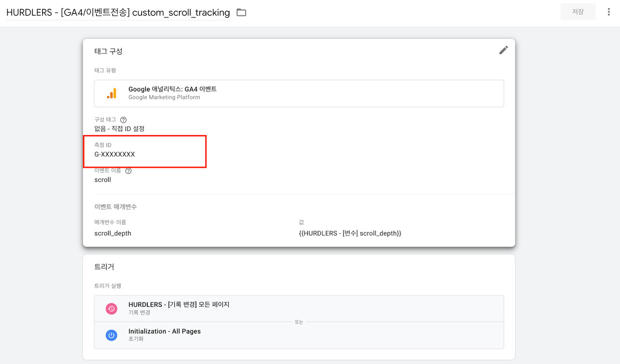This screenshot has height=364, width=620.
Task: Select the GA4 이벤트 tag type card
Action: 299,93
